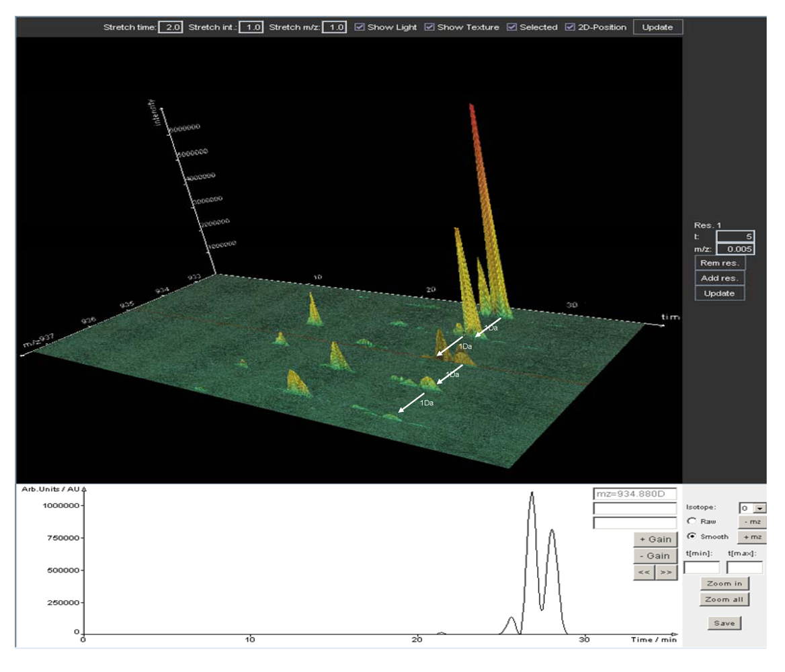This screenshot has height=672, width=785.
Task: Toggle the 2D-Position checkbox
Action: 571,28
